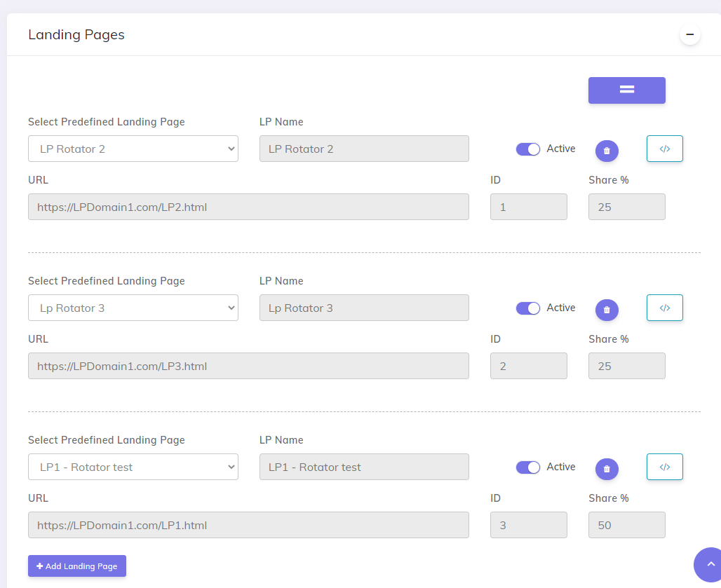
Task: Delete the Lp Rotator 3 landing page
Action: click(x=606, y=309)
